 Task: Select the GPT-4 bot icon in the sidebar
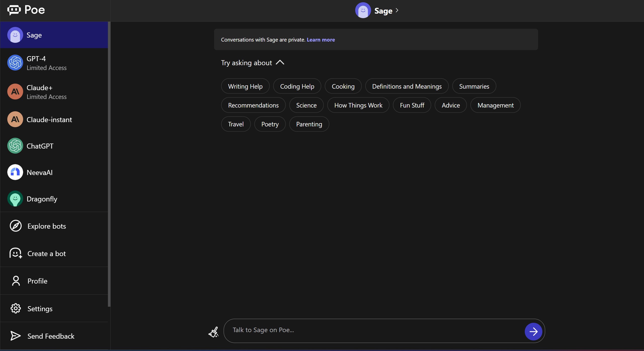click(15, 63)
